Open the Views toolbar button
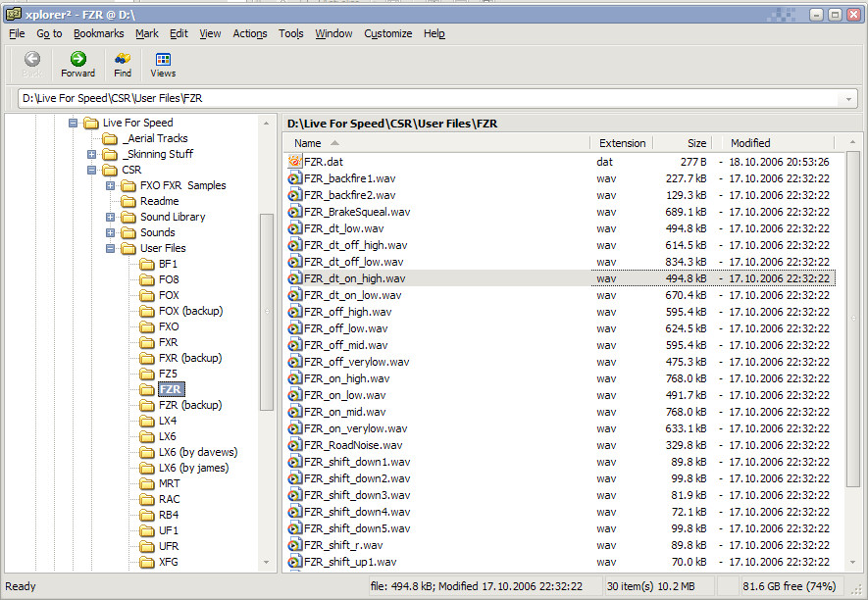868x600 pixels. (x=163, y=64)
